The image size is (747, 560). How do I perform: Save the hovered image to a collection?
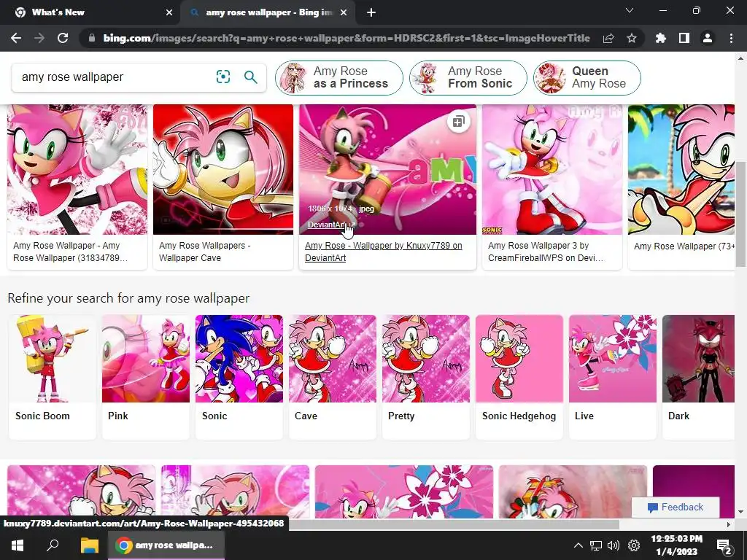click(x=458, y=122)
